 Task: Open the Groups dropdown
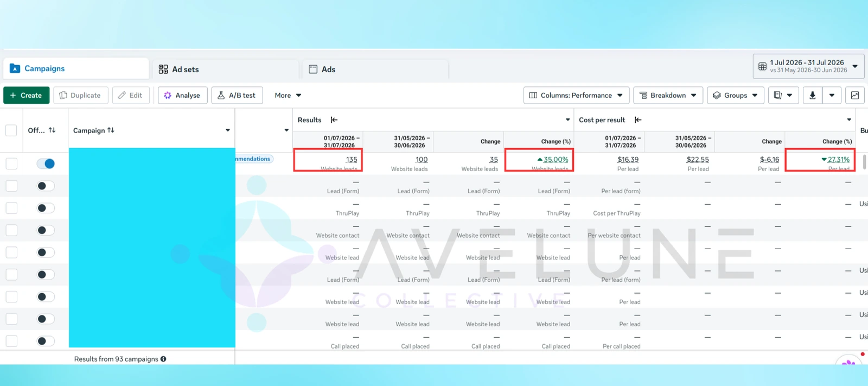coord(736,95)
